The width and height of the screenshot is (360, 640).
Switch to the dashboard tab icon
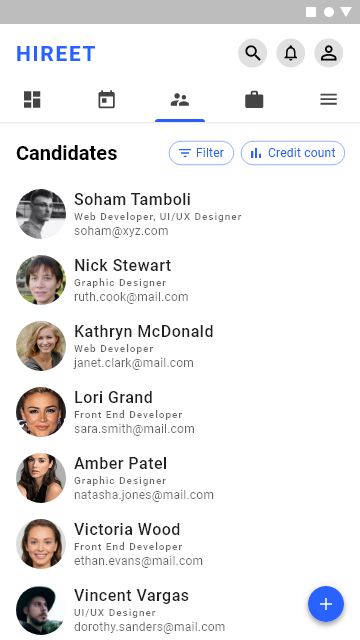(x=32, y=100)
